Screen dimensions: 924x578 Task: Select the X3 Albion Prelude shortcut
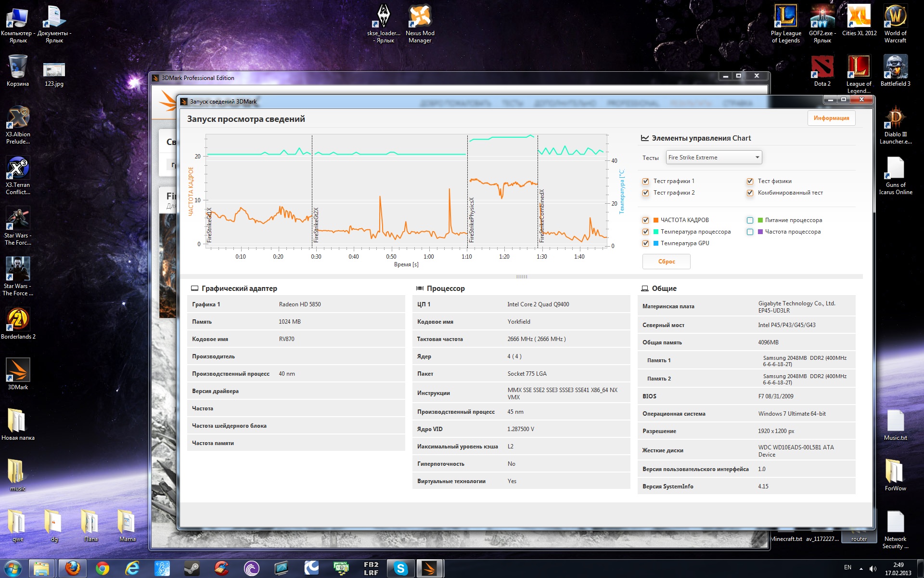click(18, 125)
